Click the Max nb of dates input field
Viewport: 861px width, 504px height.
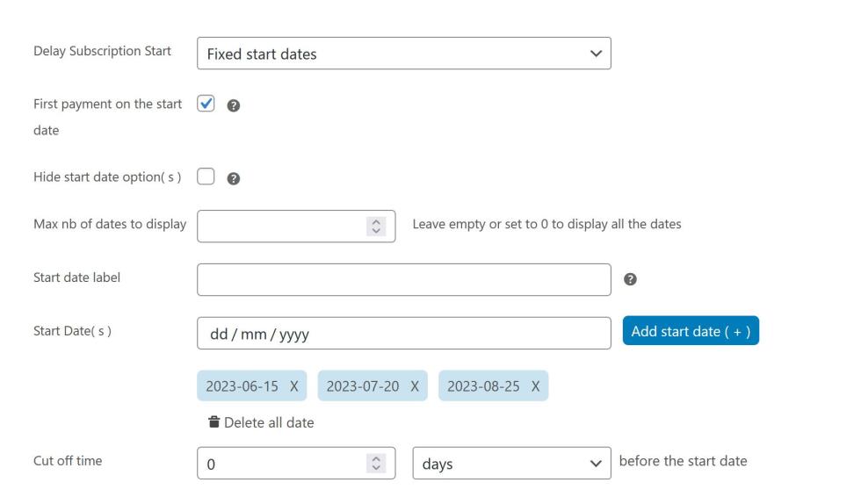click(296, 227)
